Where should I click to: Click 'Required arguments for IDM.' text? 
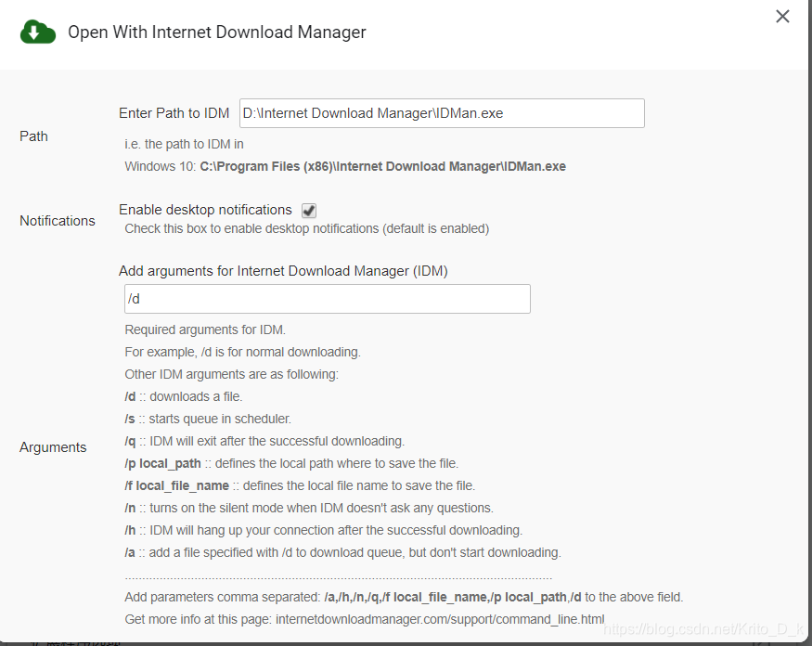(205, 329)
